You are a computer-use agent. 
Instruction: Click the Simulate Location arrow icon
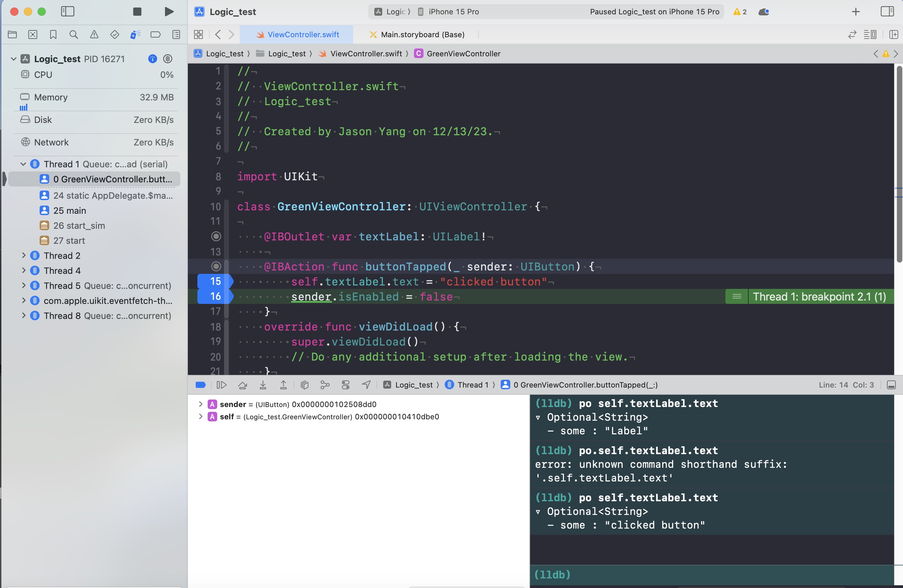366,385
